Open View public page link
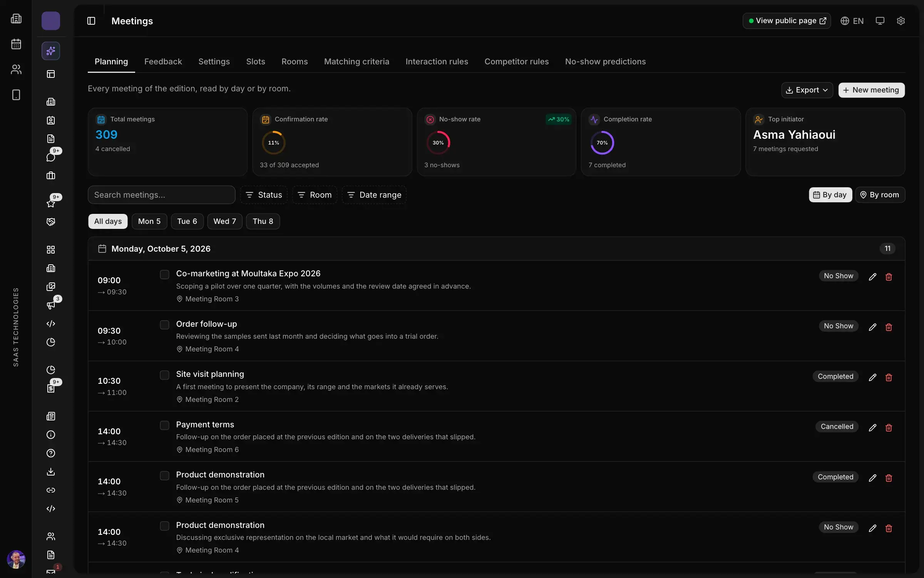924x578 pixels. coord(787,21)
